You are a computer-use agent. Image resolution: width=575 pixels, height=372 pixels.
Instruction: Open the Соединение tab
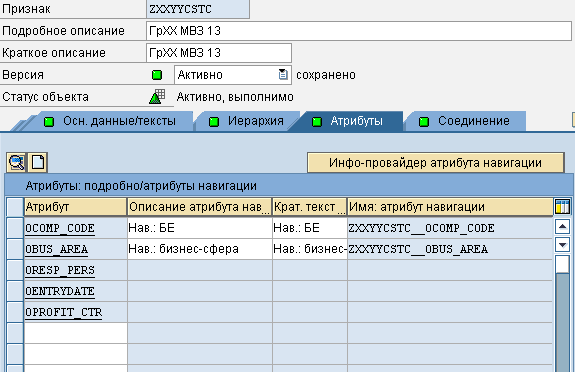(x=465, y=121)
